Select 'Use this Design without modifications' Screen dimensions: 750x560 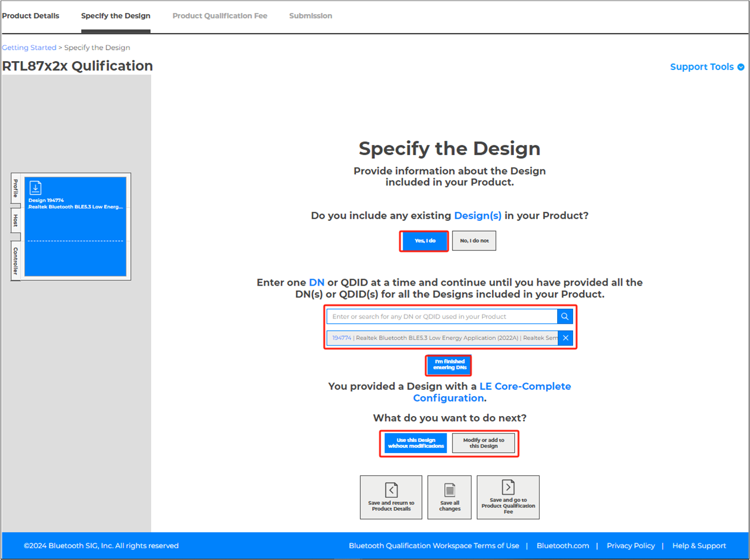pyautogui.click(x=416, y=443)
